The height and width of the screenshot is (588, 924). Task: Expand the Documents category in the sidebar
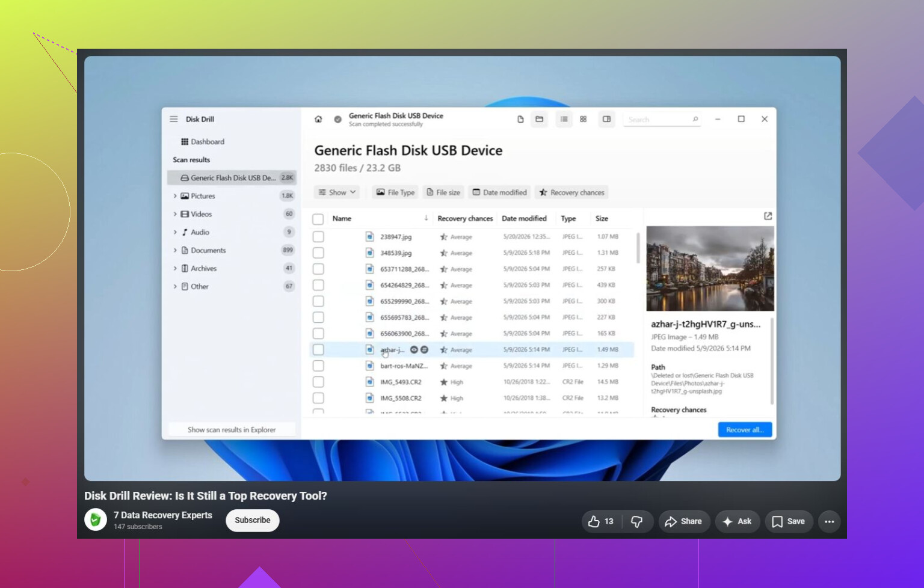coord(175,250)
